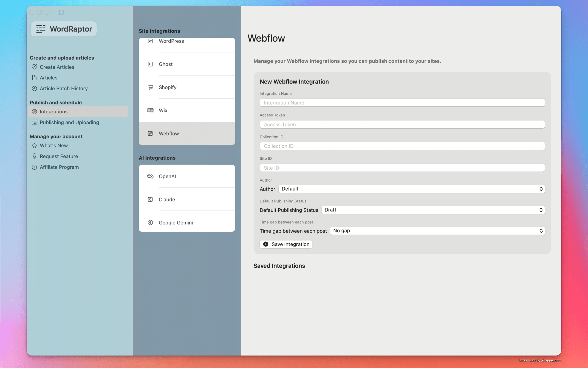The width and height of the screenshot is (588, 368).
Task: Click the Publishing and Uploading newspaper icon
Action: [x=34, y=122]
